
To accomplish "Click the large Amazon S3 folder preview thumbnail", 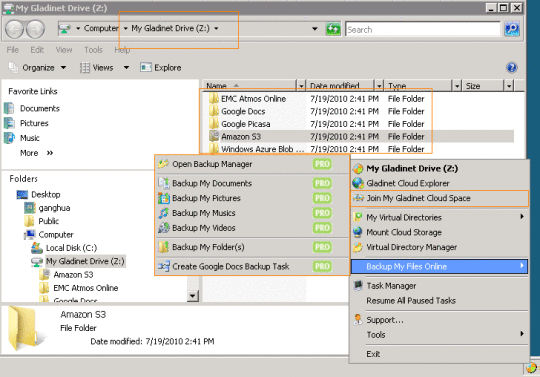I will click(26, 329).
